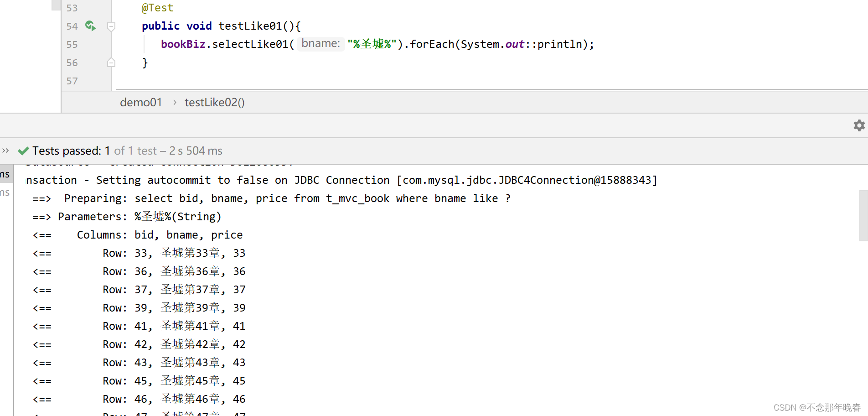Click result row 圣墟第39章
This screenshot has height=416, width=868.
coord(139,308)
